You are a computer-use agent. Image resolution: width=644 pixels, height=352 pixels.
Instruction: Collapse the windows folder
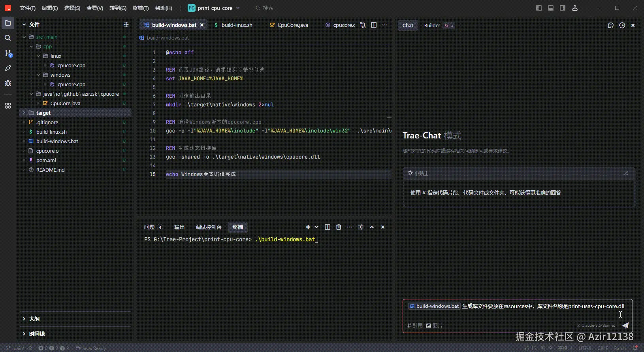[x=38, y=75]
